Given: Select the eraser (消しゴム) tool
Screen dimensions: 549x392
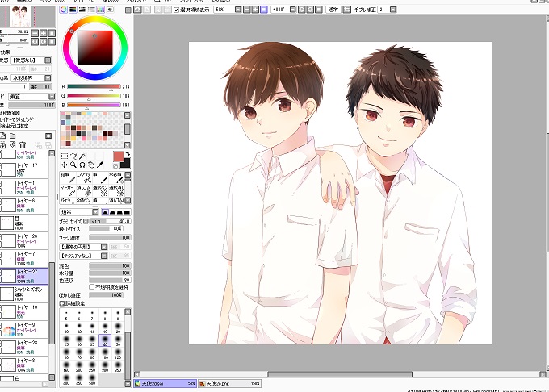Looking at the screenshot, I should coord(84,190).
